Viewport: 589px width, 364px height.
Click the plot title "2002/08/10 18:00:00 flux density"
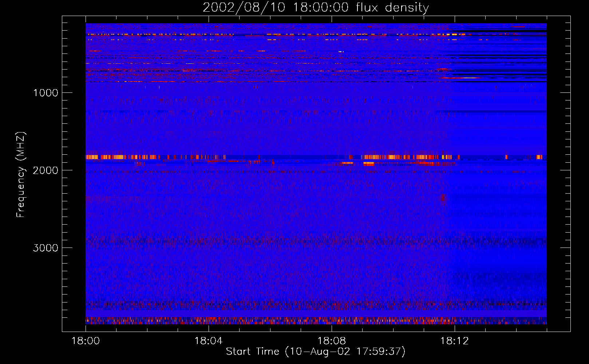[316, 8]
